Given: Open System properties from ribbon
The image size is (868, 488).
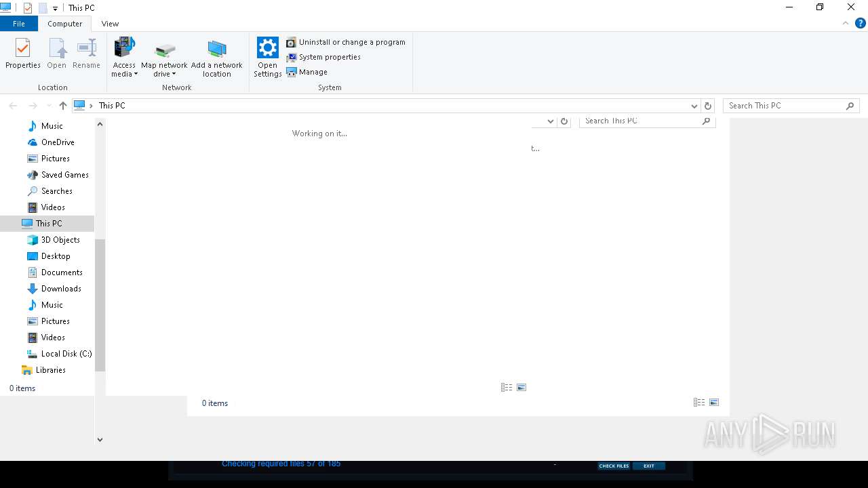Looking at the screenshot, I should pos(323,57).
